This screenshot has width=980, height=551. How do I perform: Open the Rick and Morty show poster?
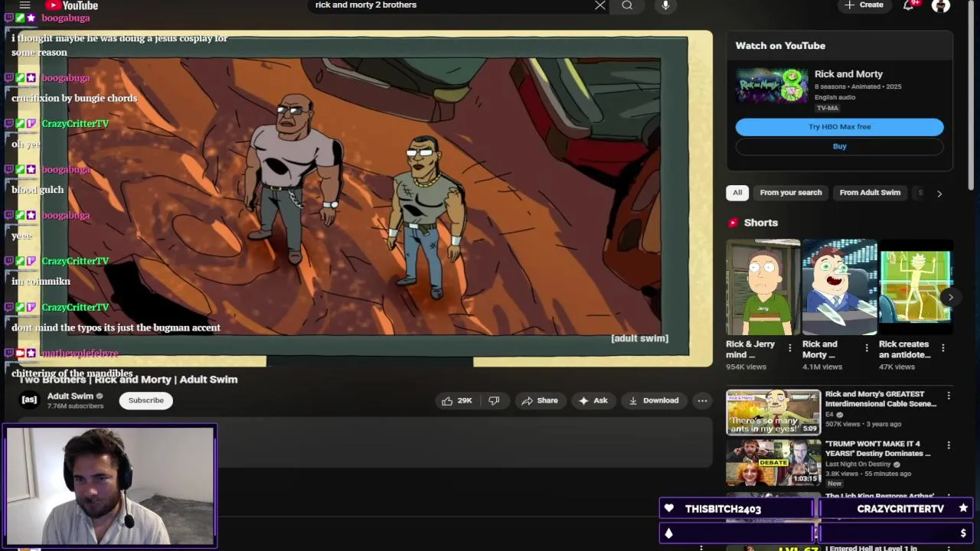771,85
